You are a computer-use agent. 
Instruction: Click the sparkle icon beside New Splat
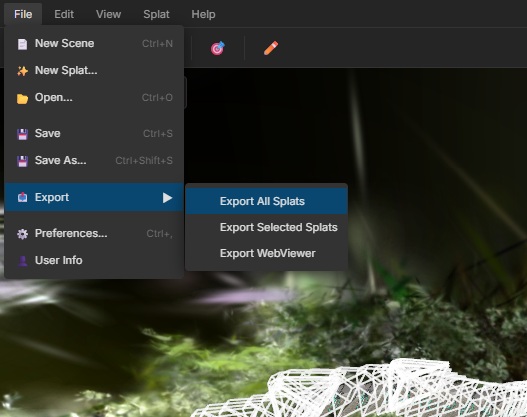pos(22,71)
